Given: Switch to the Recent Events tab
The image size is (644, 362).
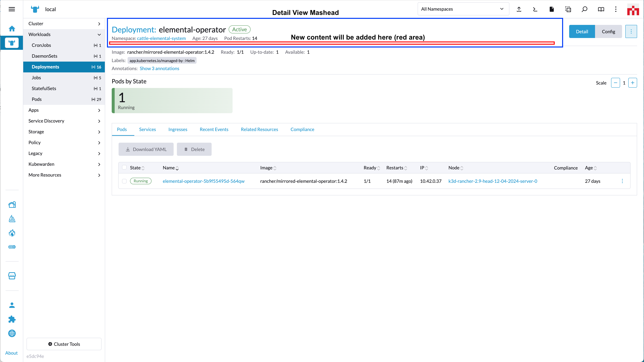Looking at the screenshot, I should (214, 129).
